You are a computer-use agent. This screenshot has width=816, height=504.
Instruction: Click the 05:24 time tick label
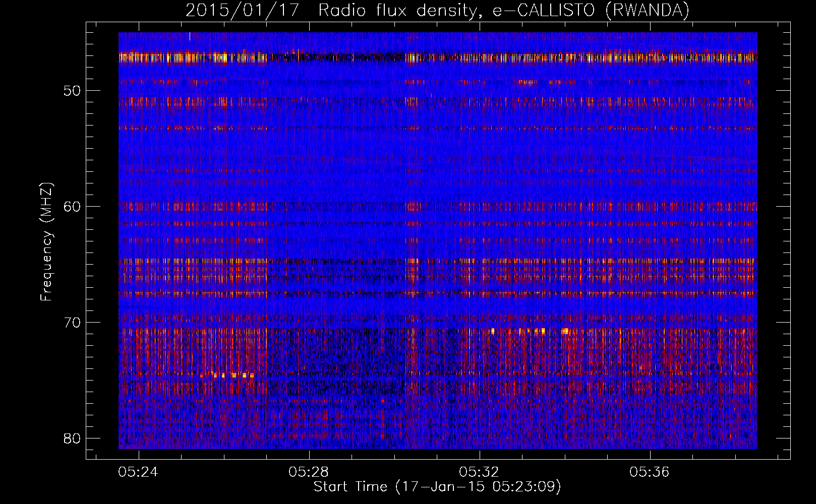click(x=138, y=472)
